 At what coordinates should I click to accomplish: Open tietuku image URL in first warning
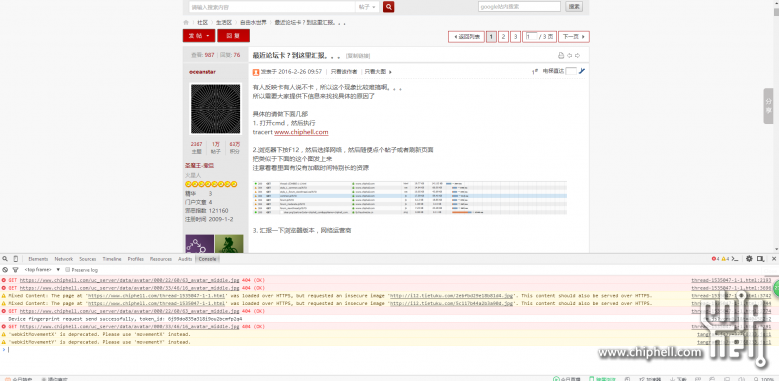point(452,296)
